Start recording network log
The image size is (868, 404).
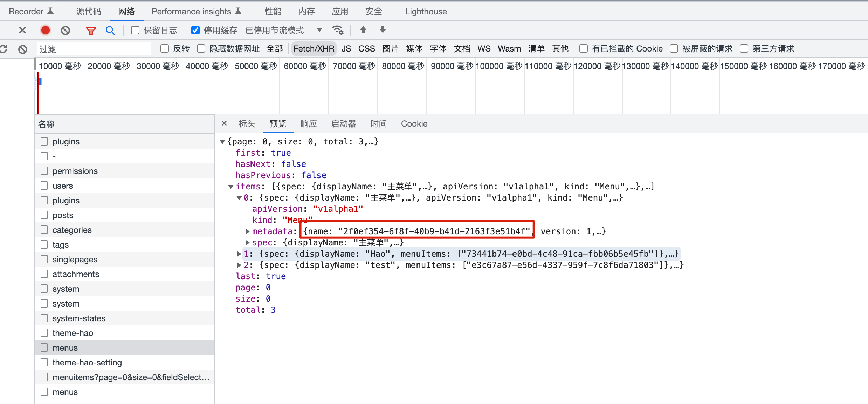(45, 30)
